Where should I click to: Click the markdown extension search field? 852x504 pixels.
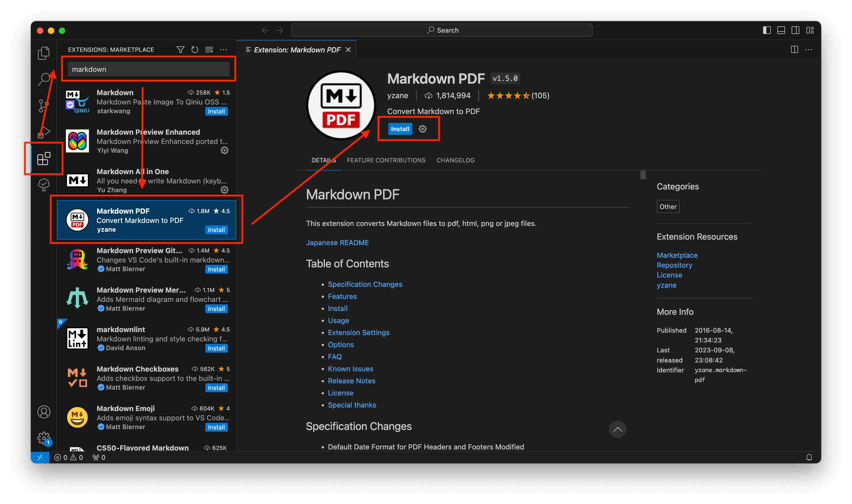tap(148, 69)
